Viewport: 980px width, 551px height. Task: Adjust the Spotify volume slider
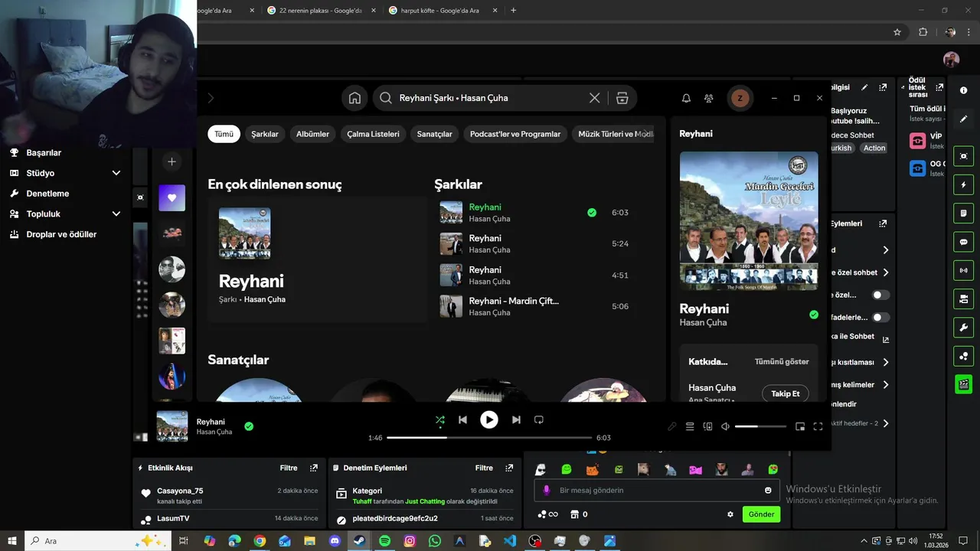(x=760, y=426)
